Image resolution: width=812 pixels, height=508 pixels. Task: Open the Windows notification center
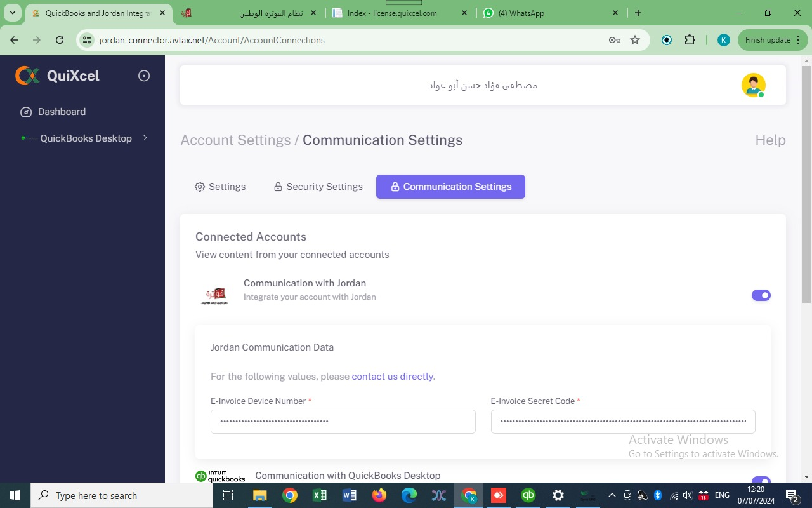coord(792,495)
